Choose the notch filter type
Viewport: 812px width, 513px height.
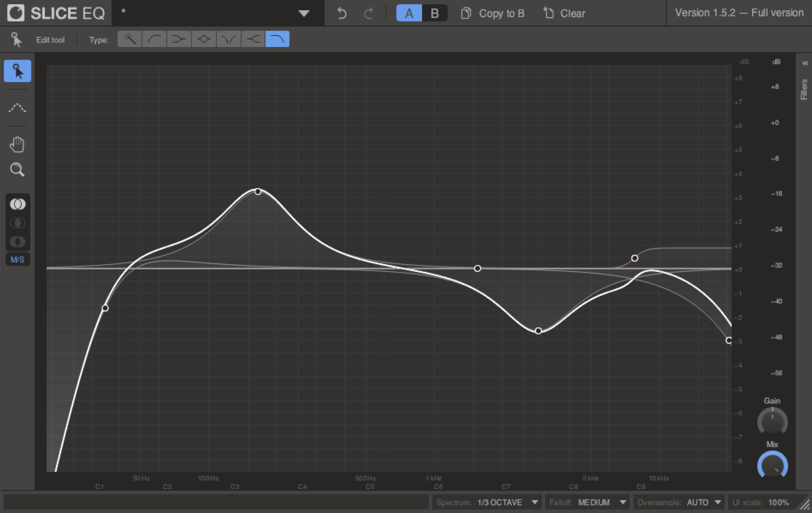pyautogui.click(x=228, y=39)
